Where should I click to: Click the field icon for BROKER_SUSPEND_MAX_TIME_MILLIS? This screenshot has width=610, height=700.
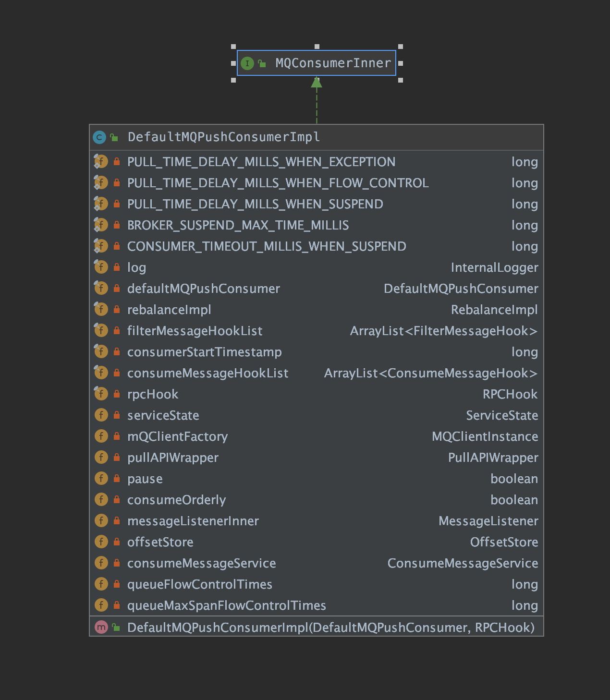pos(100,225)
